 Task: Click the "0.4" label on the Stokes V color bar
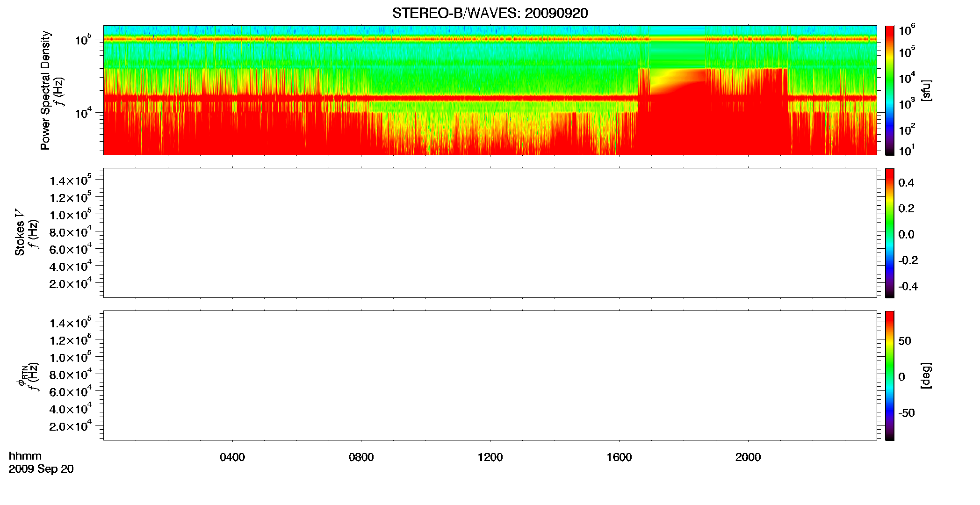pos(906,183)
